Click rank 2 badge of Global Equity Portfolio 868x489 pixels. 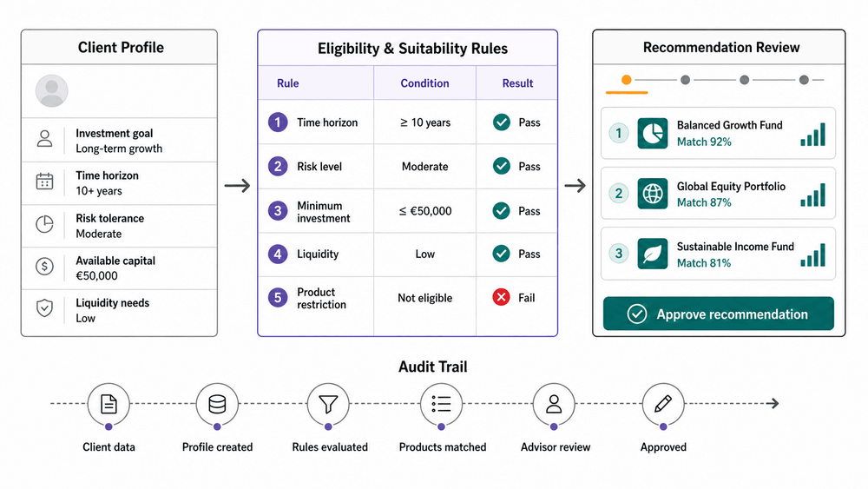619,194
